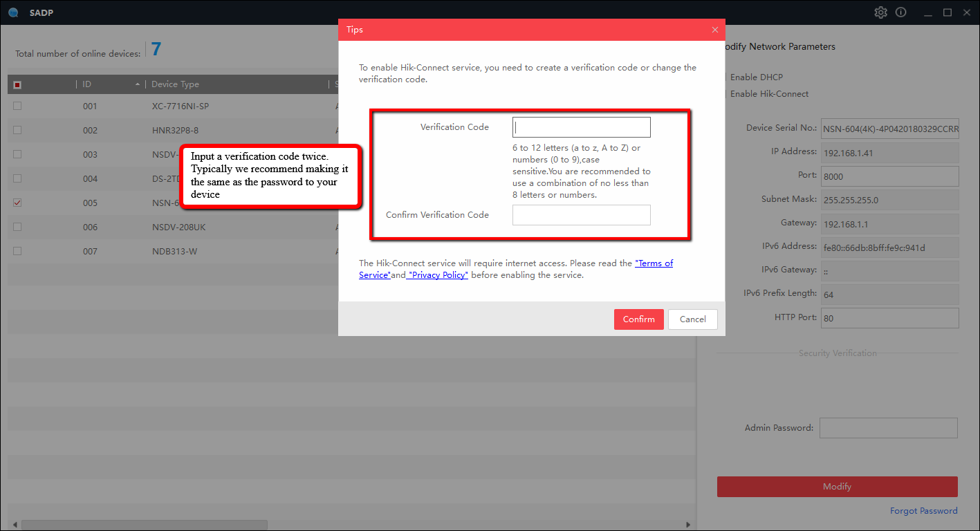
Task: Click the Device Serial No. field
Action: point(889,128)
